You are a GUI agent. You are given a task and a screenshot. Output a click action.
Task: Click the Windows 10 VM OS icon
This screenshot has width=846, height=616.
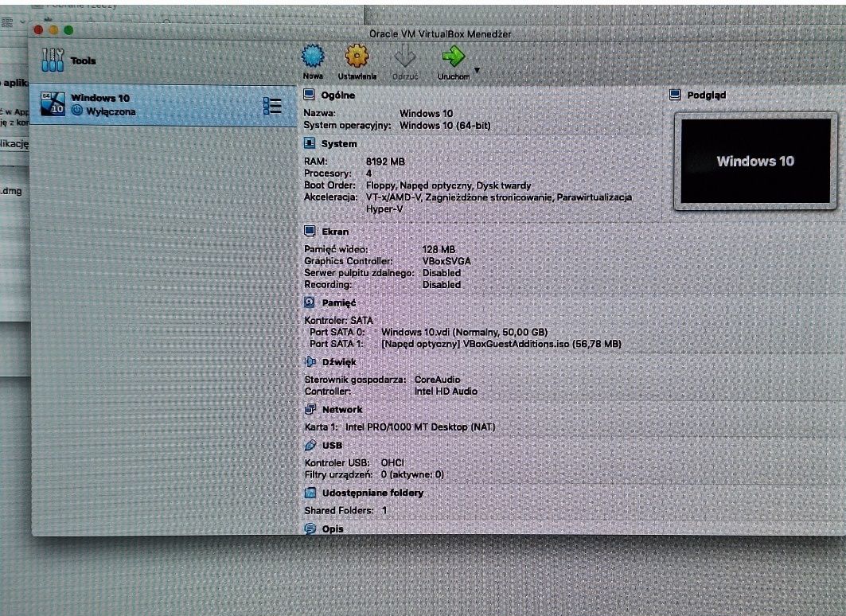click(53, 103)
